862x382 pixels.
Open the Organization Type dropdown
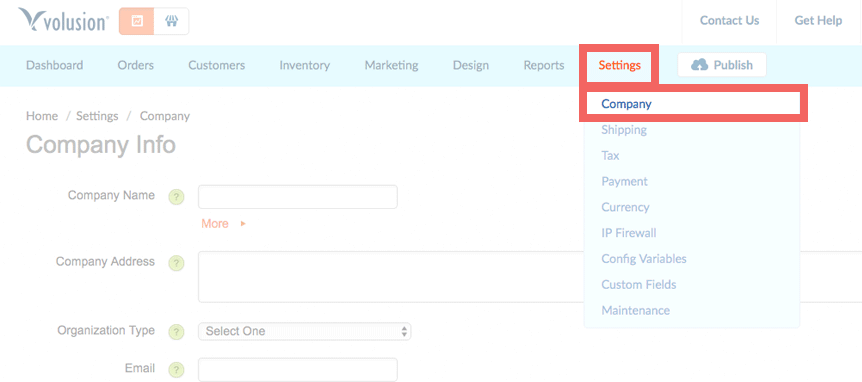pyautogui.click(x=305, y=331)
